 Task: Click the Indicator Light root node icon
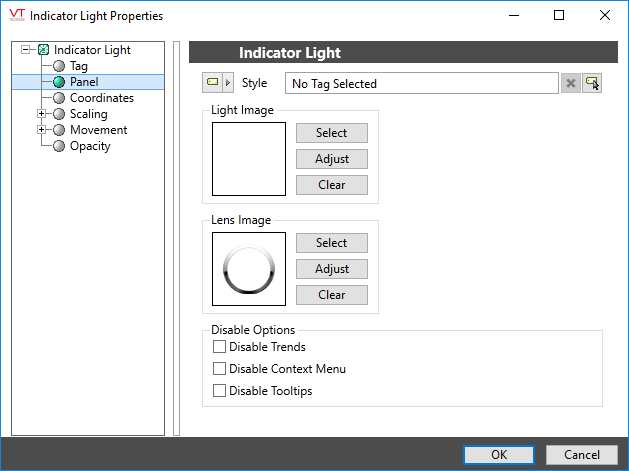(x=43, y=50)
